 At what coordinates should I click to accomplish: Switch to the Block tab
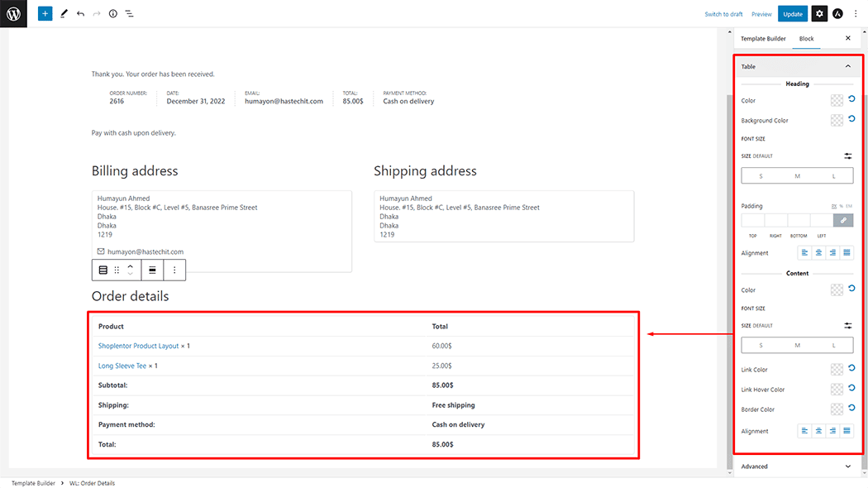point(806,39)
